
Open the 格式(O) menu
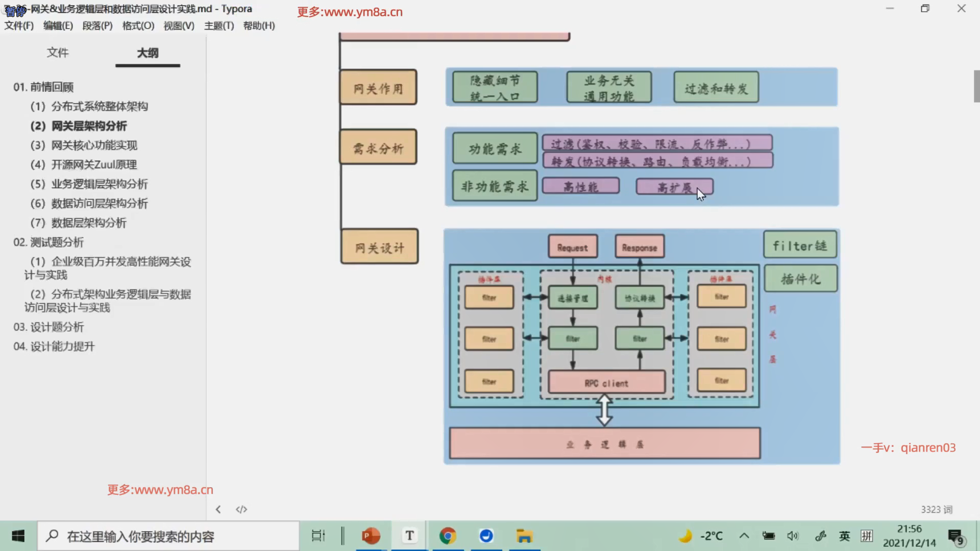pos(138,26)
